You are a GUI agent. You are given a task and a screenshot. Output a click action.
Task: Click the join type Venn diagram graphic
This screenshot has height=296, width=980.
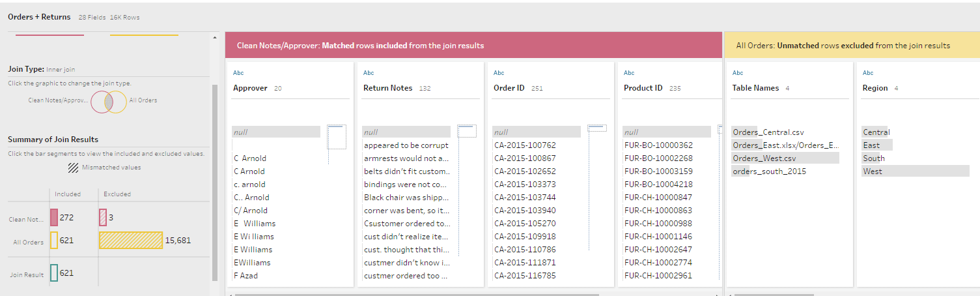tap(109, 102)
